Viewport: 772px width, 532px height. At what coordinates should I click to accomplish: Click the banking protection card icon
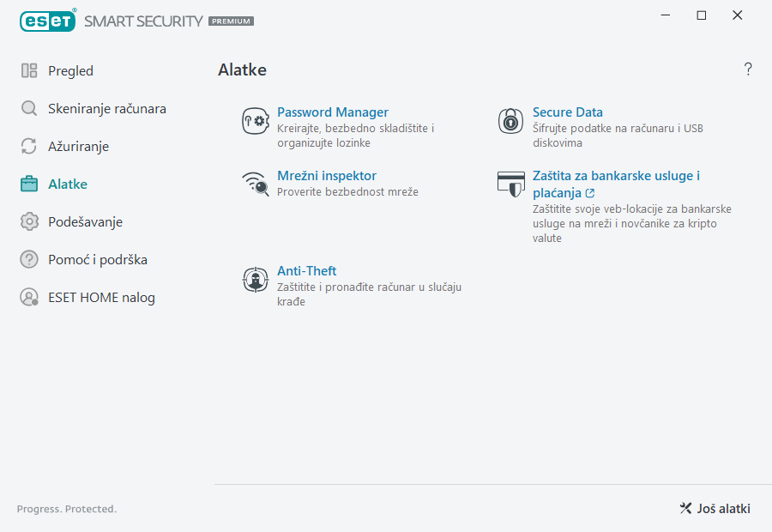point(510,184)
